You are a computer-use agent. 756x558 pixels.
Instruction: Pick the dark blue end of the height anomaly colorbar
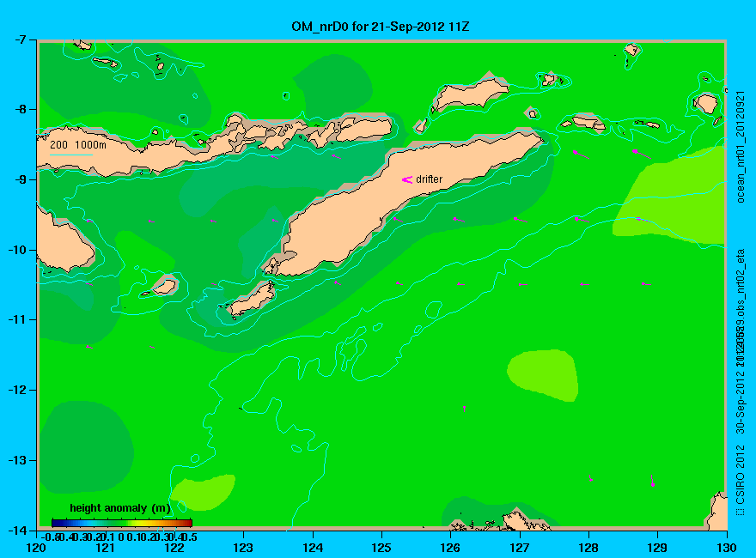[56, 523]
